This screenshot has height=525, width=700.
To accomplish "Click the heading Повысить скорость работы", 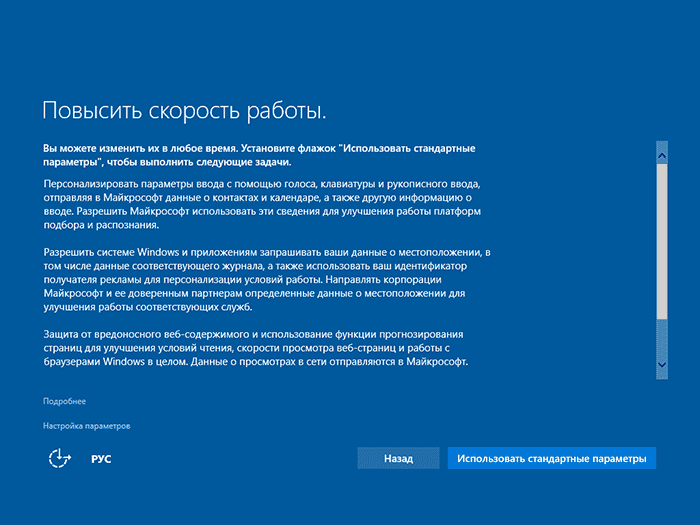I will point(185,108).
